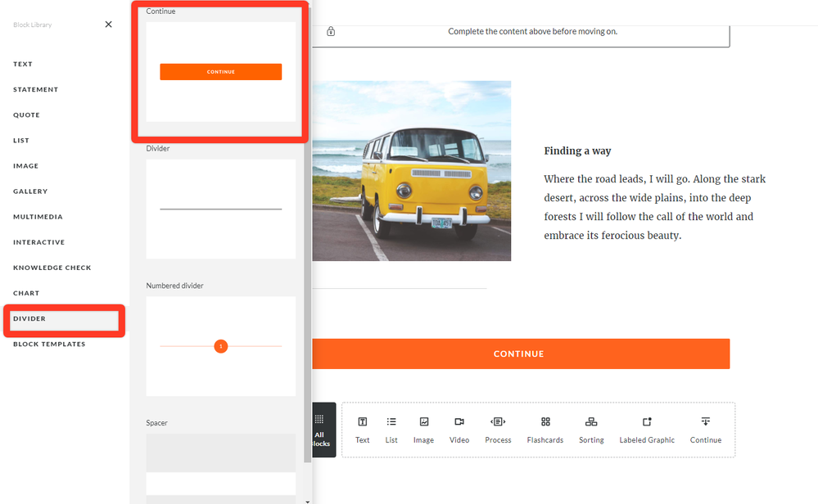Choose the Numbered divider block preview
818x504 pixels.
click(220, 346)
